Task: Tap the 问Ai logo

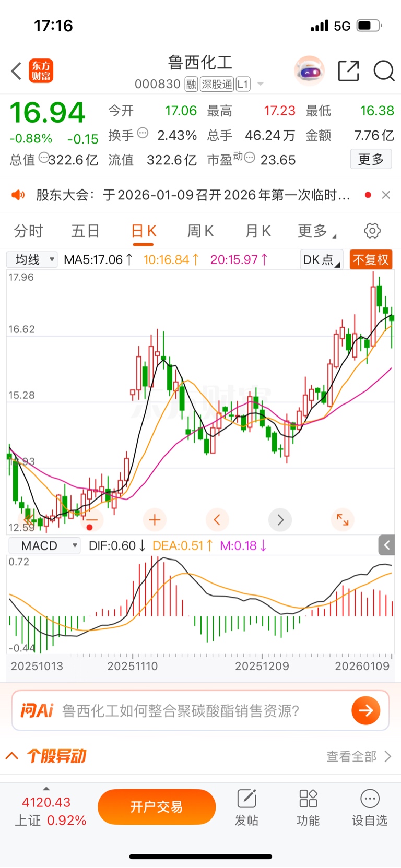Action: click(37, 710)
